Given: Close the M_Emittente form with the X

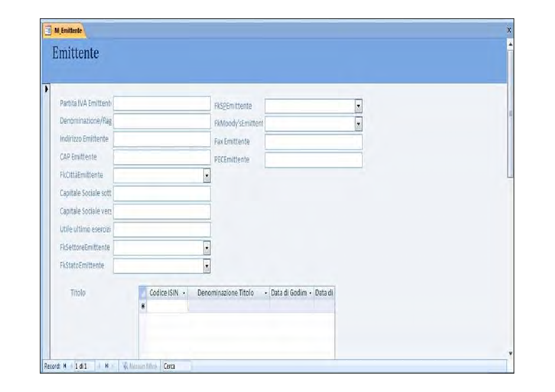Looking at the screenshot, I should point(509,31).
